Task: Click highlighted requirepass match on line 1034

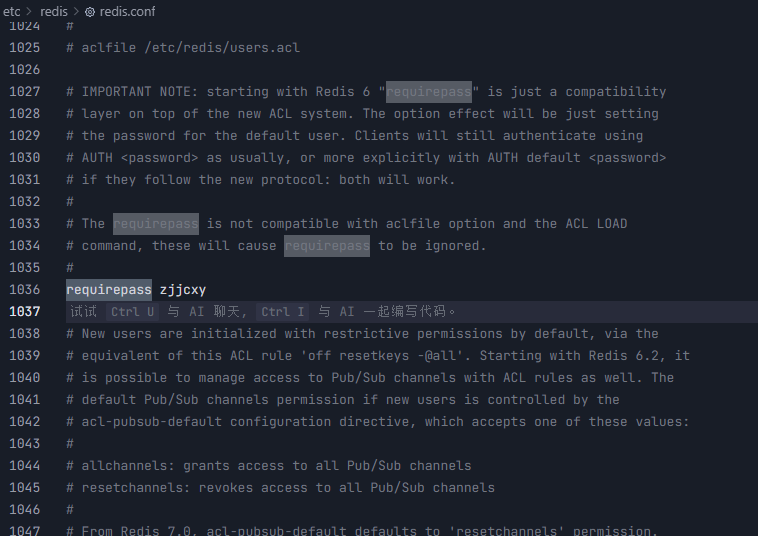Action: tap(327, 246)
